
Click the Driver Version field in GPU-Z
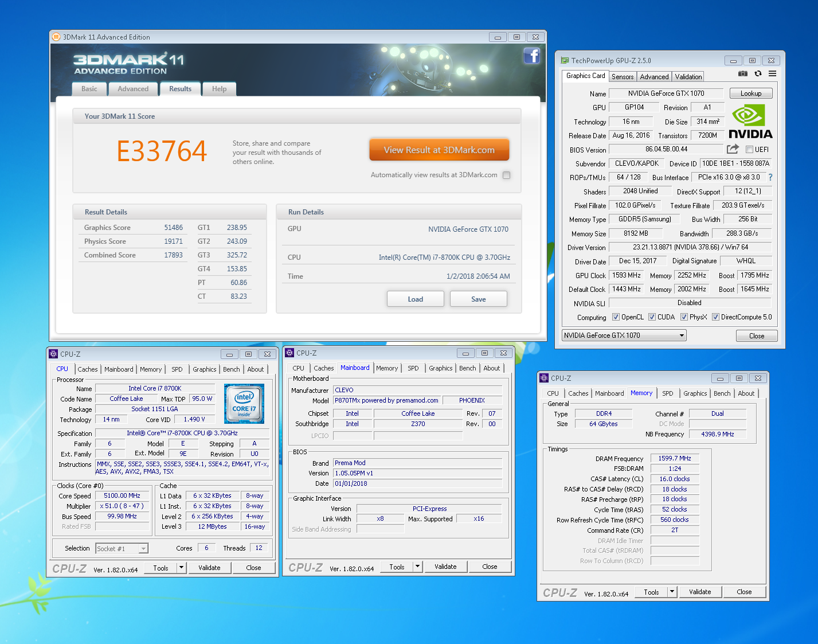690,247
